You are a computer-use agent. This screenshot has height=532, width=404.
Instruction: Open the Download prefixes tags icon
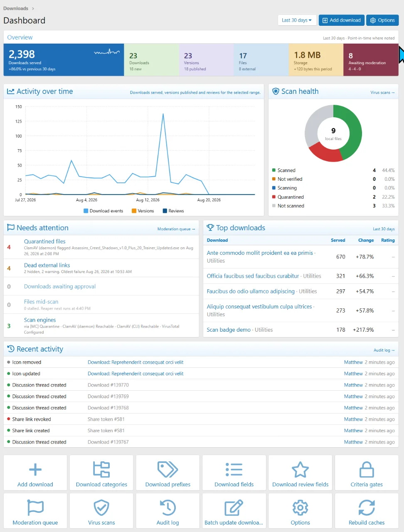pos(168,470)
